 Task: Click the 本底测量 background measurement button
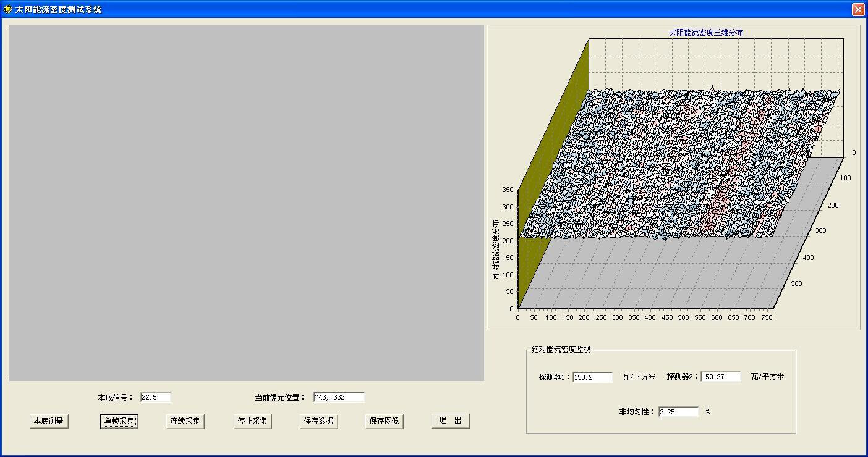[x=49, y=421]
